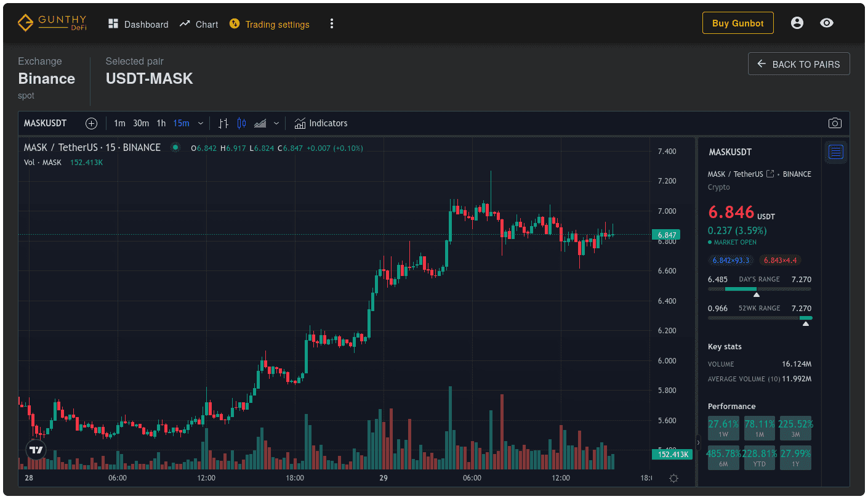868x499 pixels.
Task: Select the bars chart style icon
Action: click(x=223, y=123)
